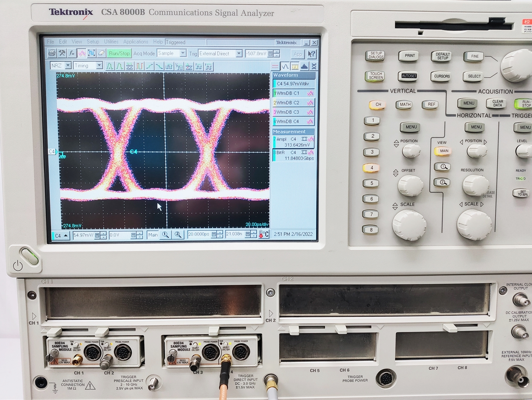This screenshot has width=532, height=400.
Task: Click the eraser clear data icon
Action: pos(101,53)
